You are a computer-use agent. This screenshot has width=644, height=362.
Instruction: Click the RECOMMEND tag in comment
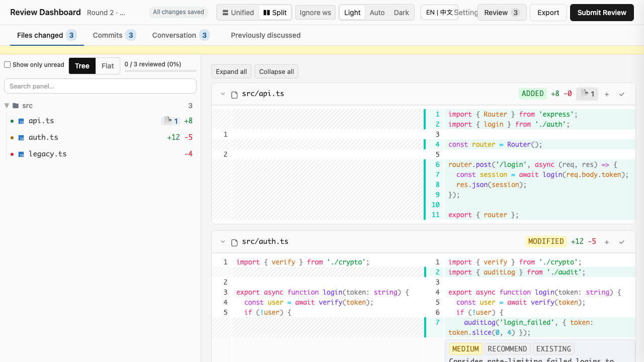pos(507,349)
